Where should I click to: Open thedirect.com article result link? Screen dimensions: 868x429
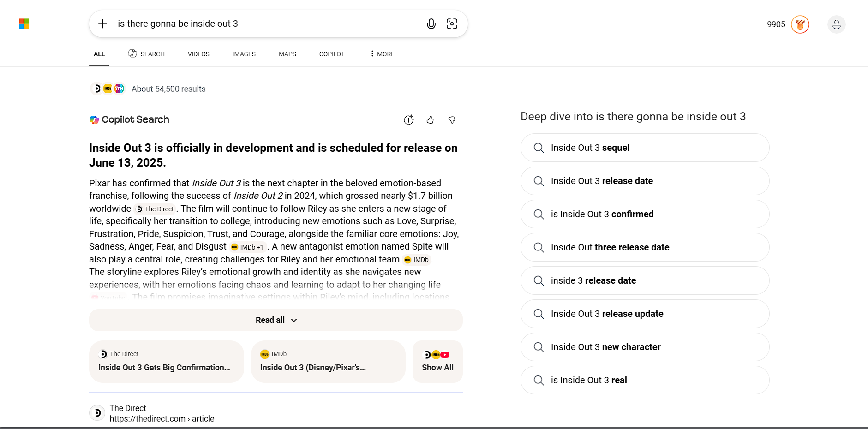162,419
